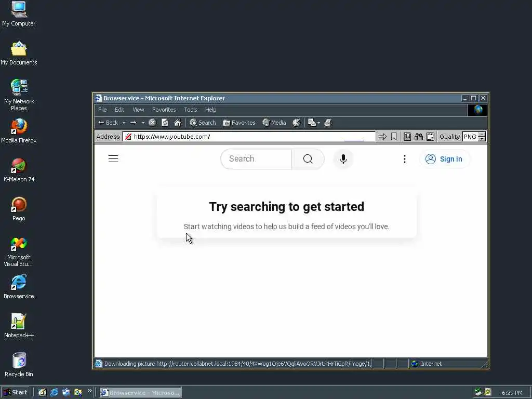Open the Search pane from toolbar
532x399 pixels.
click(203, 123)
